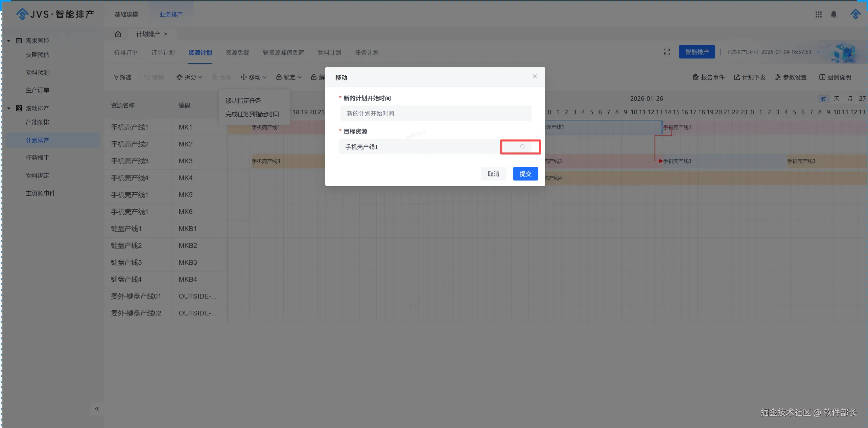The width and height of the screenshot is (868, 428).
Task: Switch to the 资源负载 tab
Action: (237, 53)
